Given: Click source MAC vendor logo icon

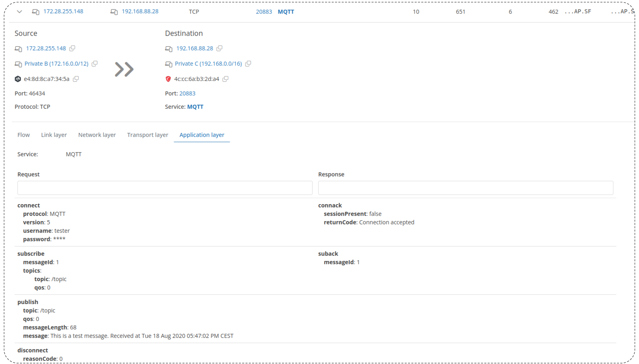Looking at the screenshot, I should [x=18, y=79].
